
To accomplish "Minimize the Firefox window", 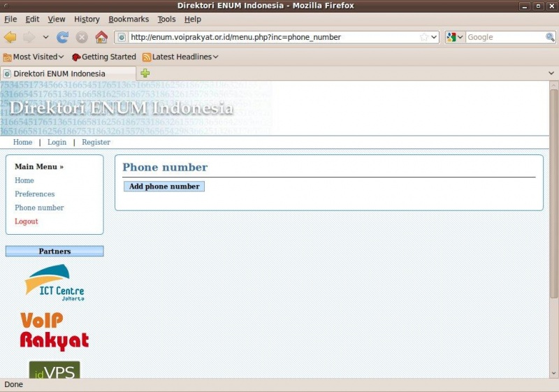I will 524,6.
